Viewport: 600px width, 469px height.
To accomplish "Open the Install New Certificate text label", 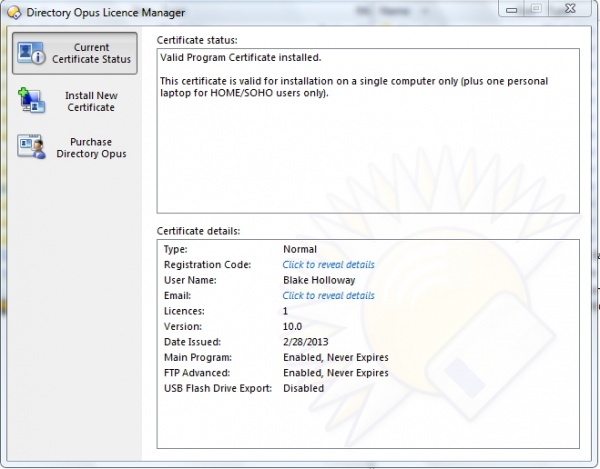I will coord(90,101).
